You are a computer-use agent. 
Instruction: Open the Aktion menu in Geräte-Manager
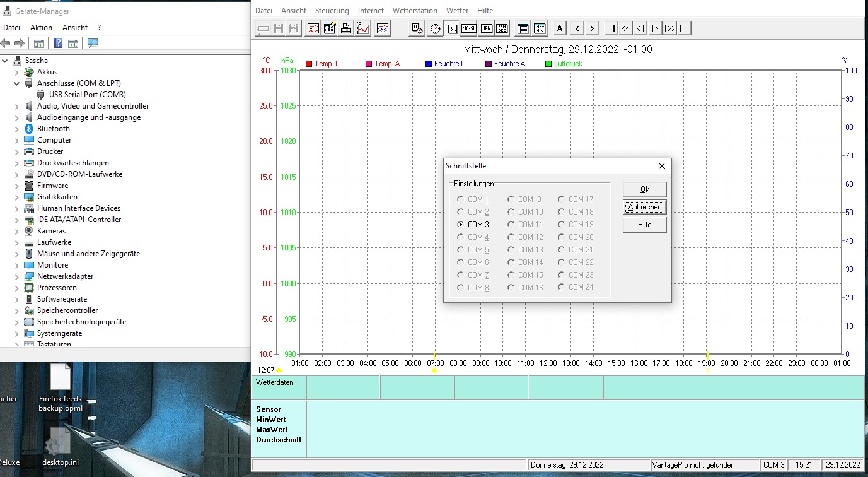pyautogui.click(x=41, y=28)
